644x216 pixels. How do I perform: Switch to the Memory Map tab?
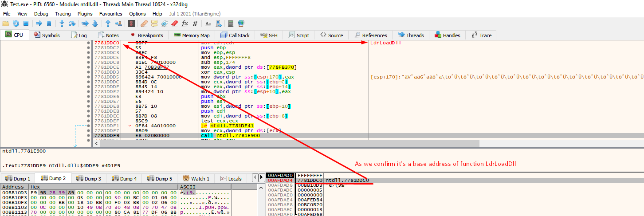[x=192, y=35]
